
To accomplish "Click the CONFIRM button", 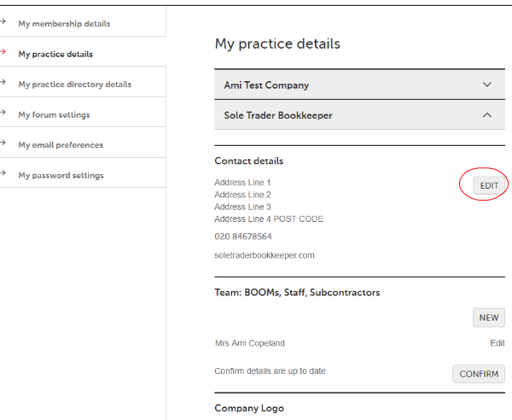I will coord(478,374).
